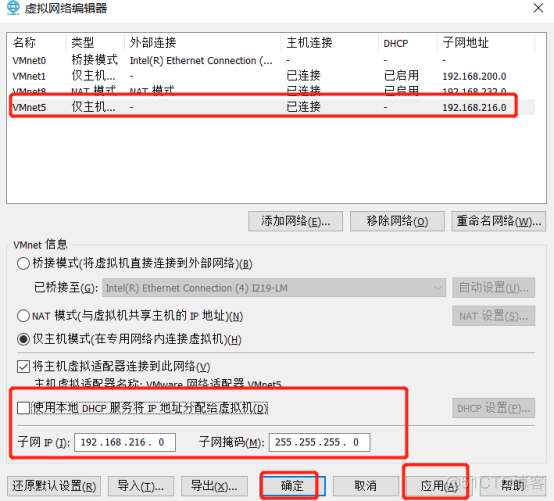Click the 移除网络 button
Viewport: 554px width, 501px height.
point(397,221)
